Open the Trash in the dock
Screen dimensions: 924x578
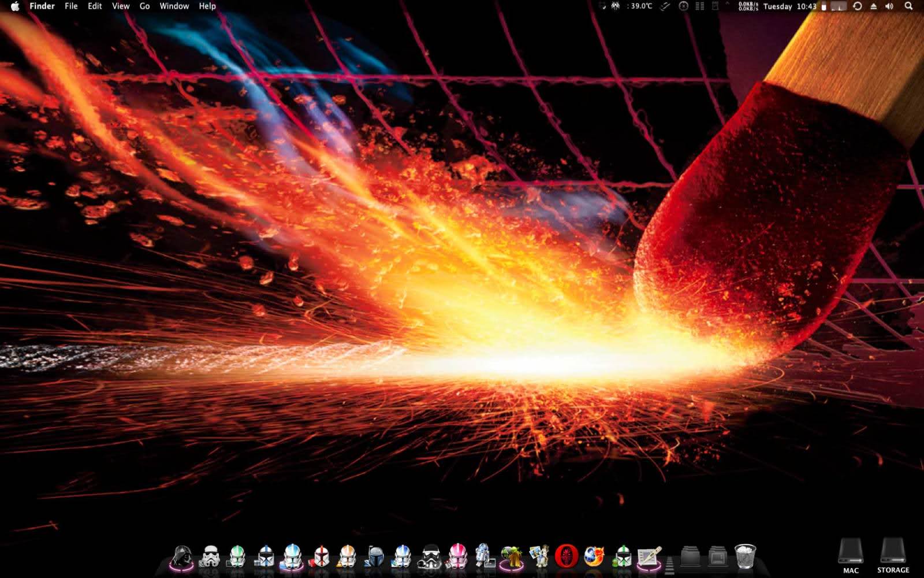(745, 557)
